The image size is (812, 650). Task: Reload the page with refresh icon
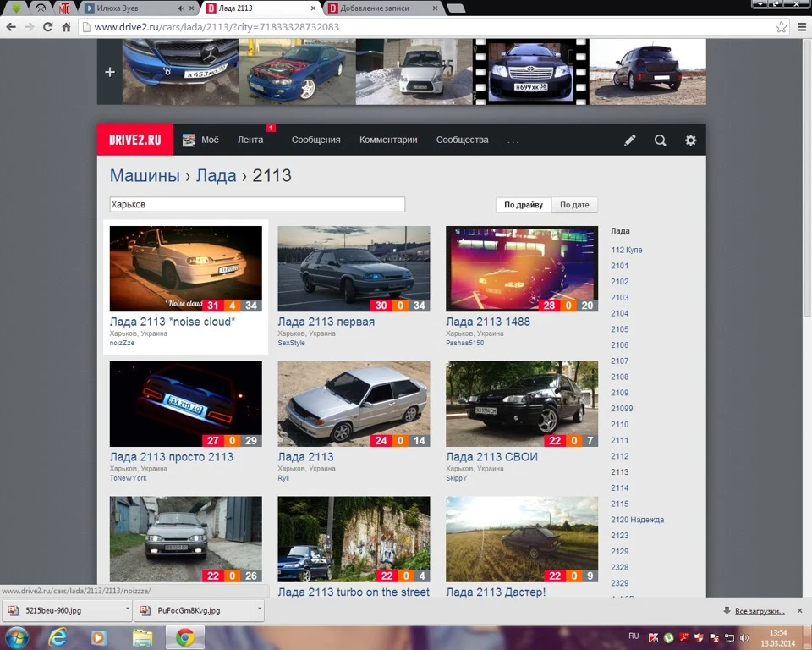[x=47, y=27]
